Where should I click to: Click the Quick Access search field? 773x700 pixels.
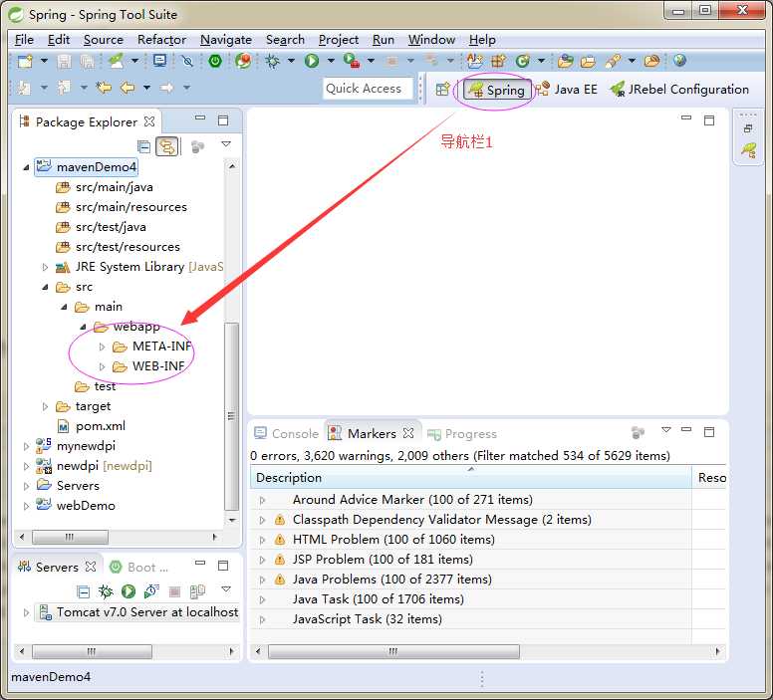point(368,89)
